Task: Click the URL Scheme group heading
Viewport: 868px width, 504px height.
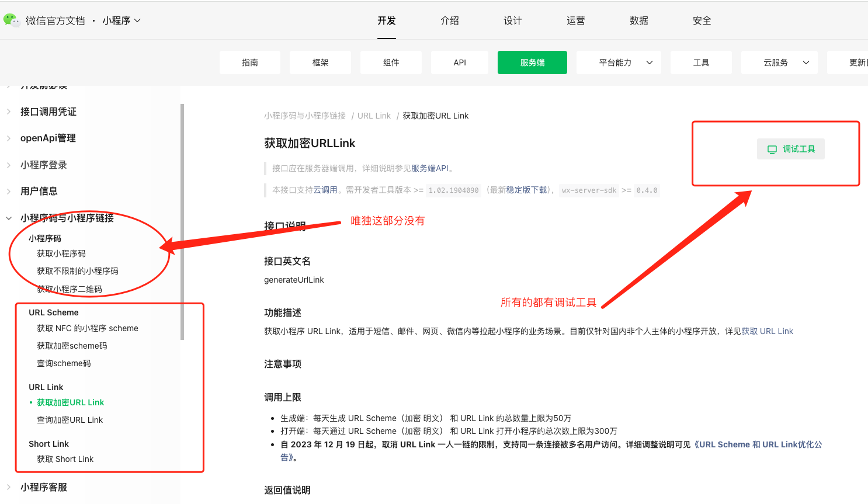Action: point(54,312)
